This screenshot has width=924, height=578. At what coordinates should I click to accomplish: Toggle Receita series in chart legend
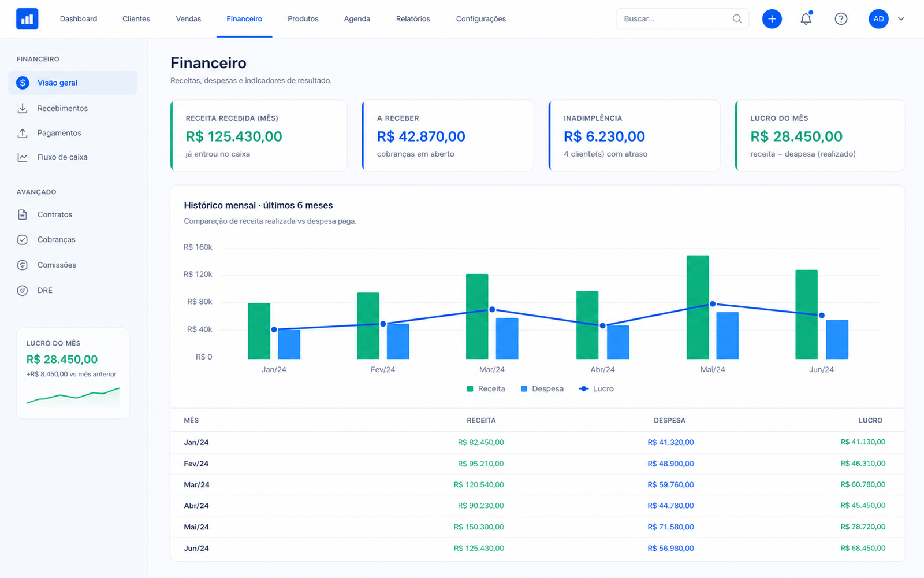[x=486, y=389]
